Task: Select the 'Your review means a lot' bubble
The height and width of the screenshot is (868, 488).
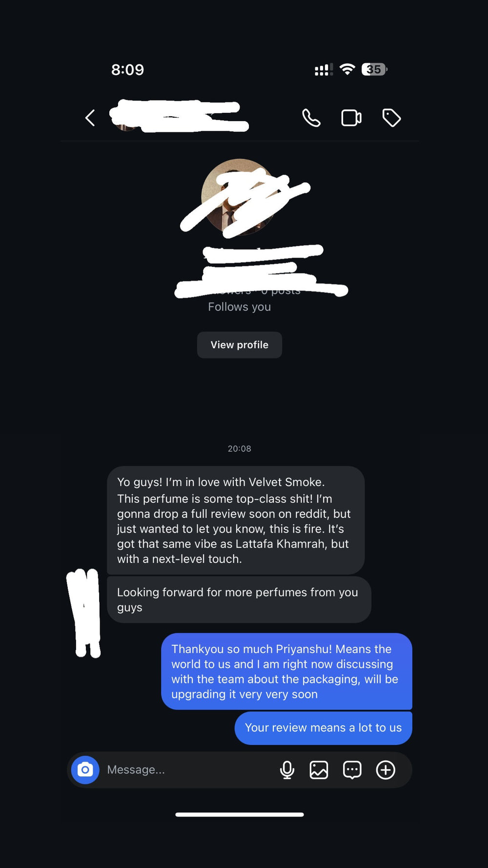Action: pos(323,728)
